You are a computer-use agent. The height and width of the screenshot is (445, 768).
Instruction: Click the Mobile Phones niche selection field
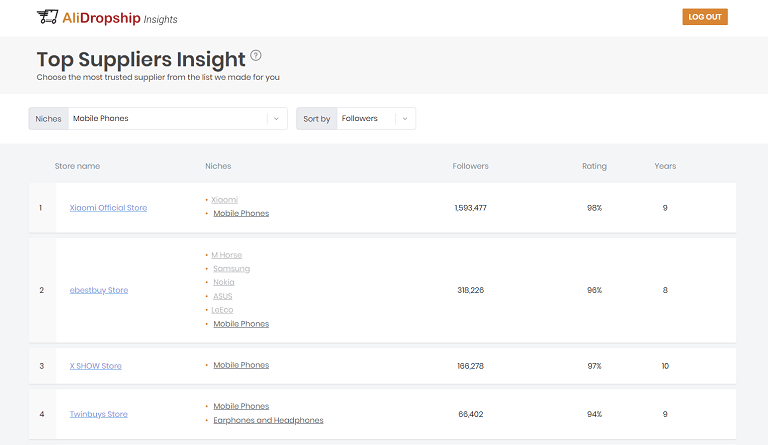[x=166, y=118]
